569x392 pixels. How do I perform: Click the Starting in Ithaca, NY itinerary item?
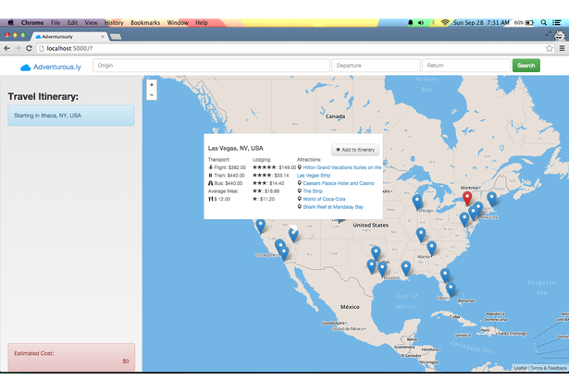pyautogui.click(x=71, y=116)
